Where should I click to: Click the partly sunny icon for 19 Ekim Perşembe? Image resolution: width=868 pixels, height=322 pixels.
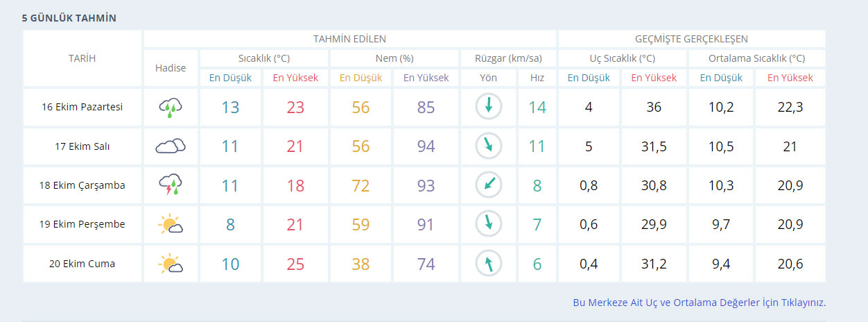coord(171,225)
